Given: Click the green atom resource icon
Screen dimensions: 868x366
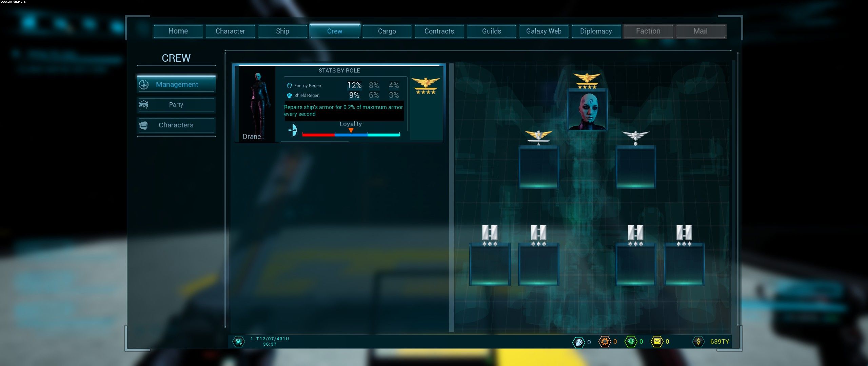Looking at the screenshot, I should 631,341.
